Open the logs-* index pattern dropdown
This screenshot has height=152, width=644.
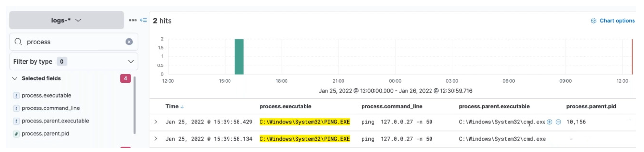(x=66, y=20)
